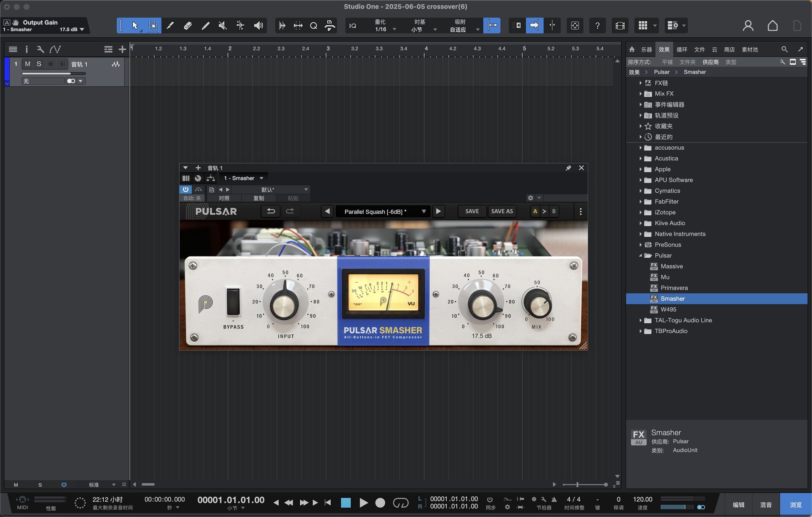Collapse the Pulsar vendor folder
The width and height of the screenshot is (812, 517).
(x=640, y=255)
